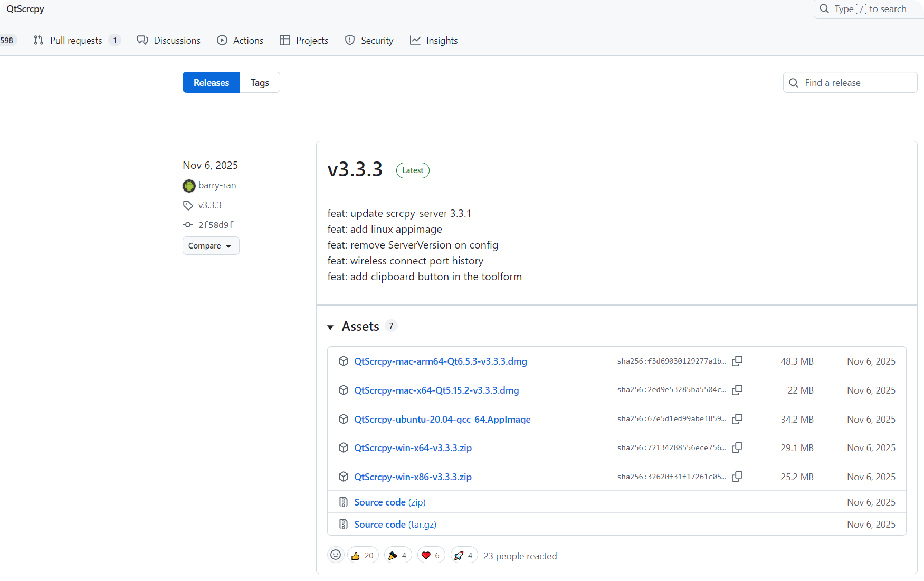Image resolution: width=924 pixels, height=581 pixels.
Task: Copy SHA256 hash for mac-x64 dmg
Action: pos(737,390)
